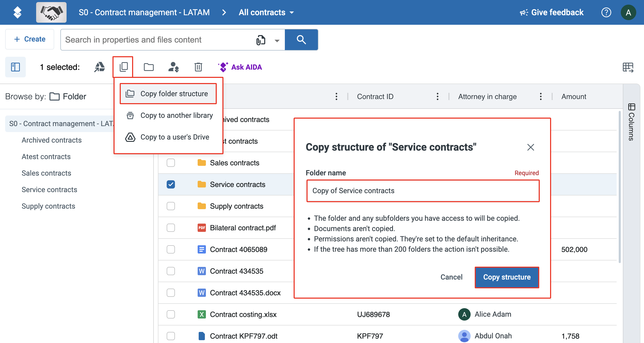Check the Contract KPF797.odt checkbox

(171, 336)
